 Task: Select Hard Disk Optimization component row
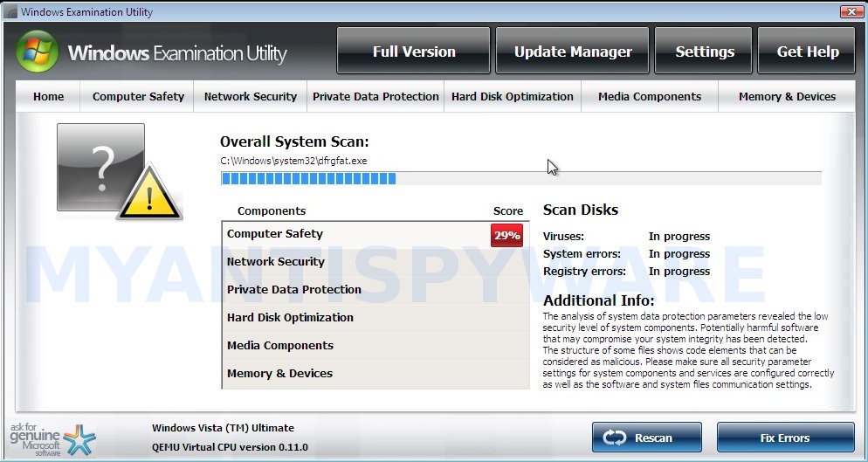coord(375,317)
